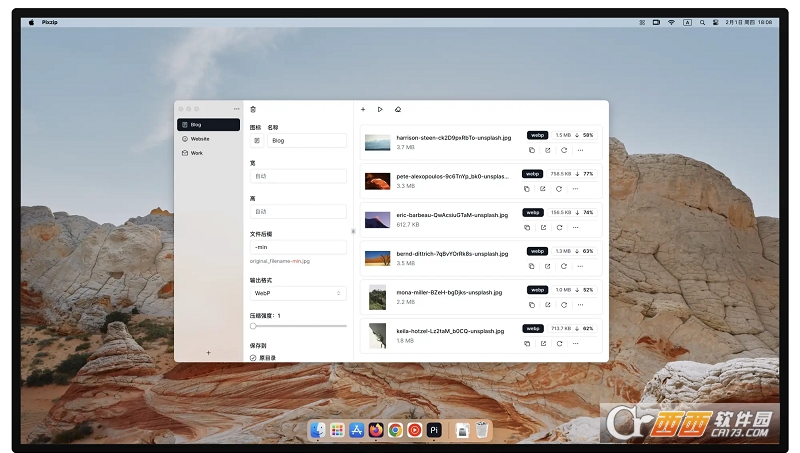More options for bernd-dittrich image
Image resolution: width=800 pixels, height=453 pixels.
[580, 266]
